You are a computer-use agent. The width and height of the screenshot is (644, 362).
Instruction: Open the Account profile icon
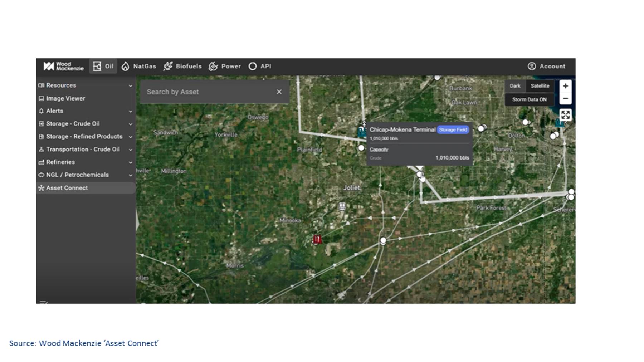[x=532, y=66]
